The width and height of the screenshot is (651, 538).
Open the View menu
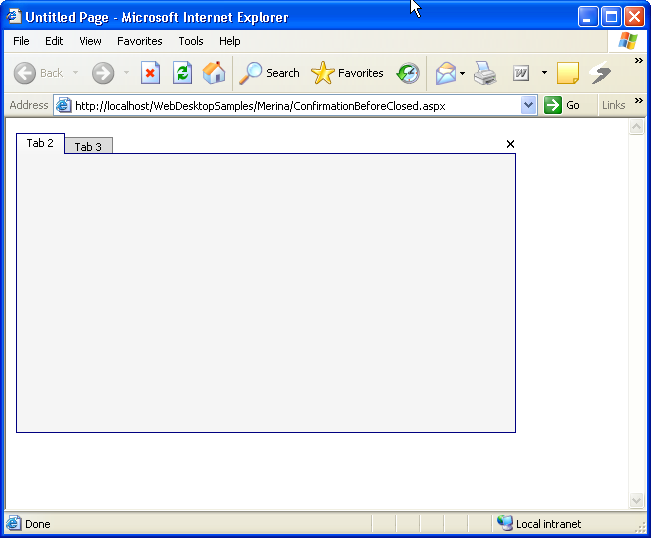[90, 41]
